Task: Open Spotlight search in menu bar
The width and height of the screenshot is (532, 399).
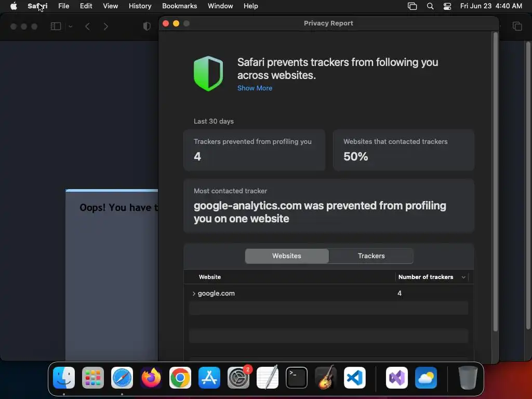Action: (430, 6)
